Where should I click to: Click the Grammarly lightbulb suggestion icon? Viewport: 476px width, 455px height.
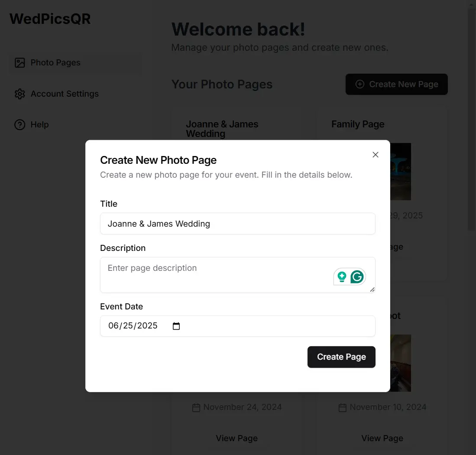(342, 276)
